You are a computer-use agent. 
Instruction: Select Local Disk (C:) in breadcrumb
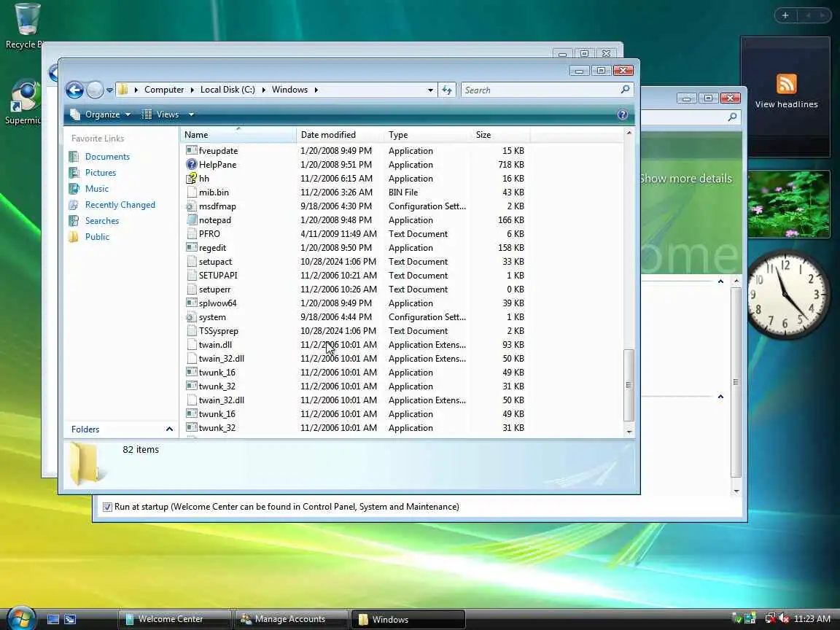click(227, 90)
